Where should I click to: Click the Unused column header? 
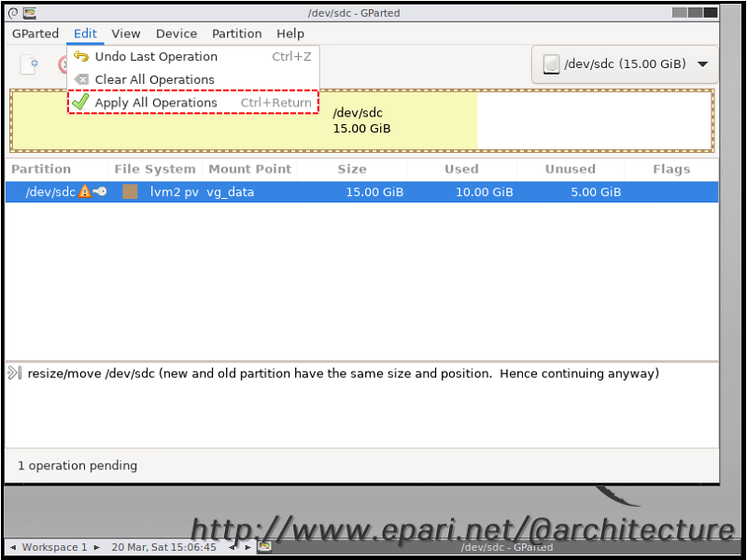click(x=571, y=169)
